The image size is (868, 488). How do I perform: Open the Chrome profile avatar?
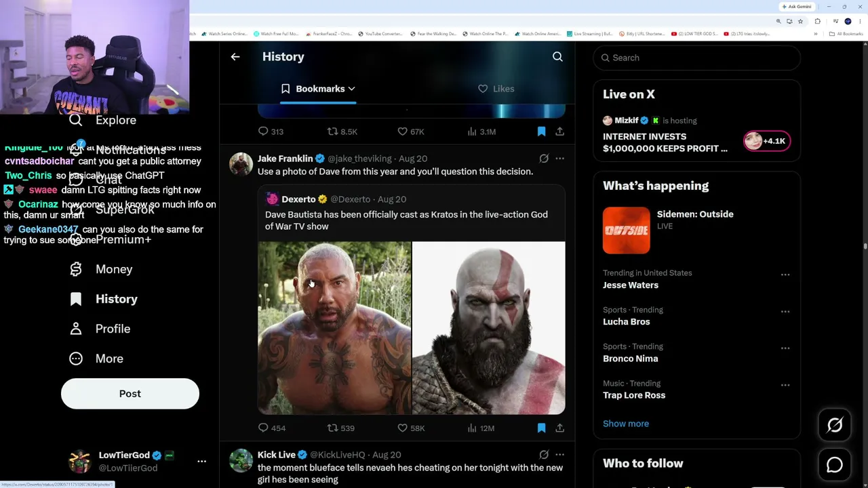coord(848,21)
